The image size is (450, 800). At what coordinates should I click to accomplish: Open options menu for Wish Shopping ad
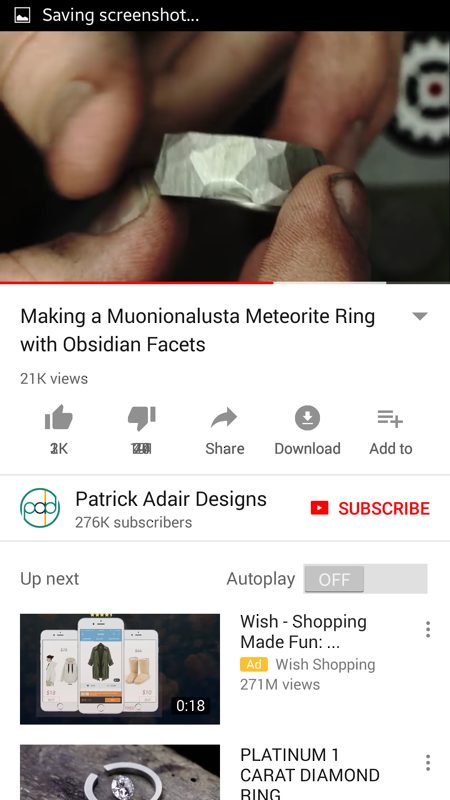428,629
